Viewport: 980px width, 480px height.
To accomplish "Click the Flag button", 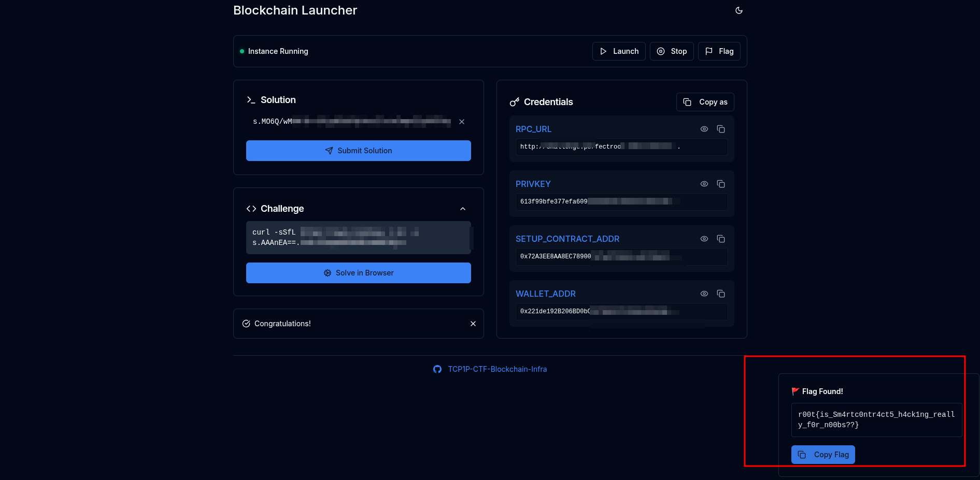I will click(719, 51).
